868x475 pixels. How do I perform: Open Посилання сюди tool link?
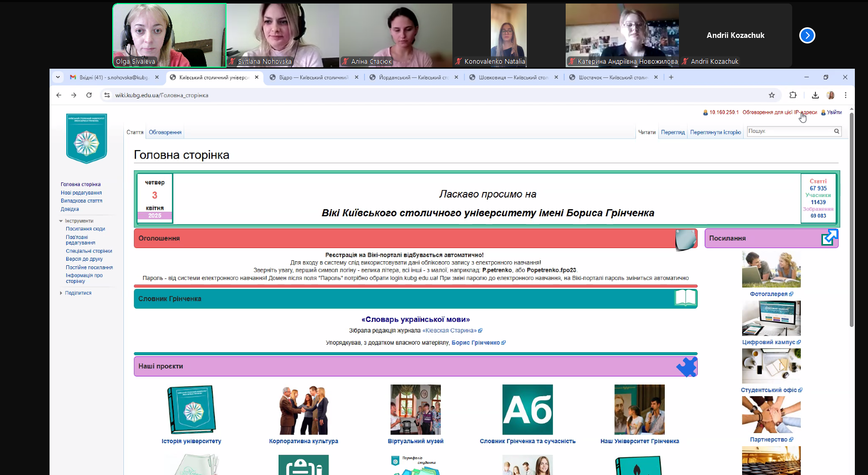(85, 229)
